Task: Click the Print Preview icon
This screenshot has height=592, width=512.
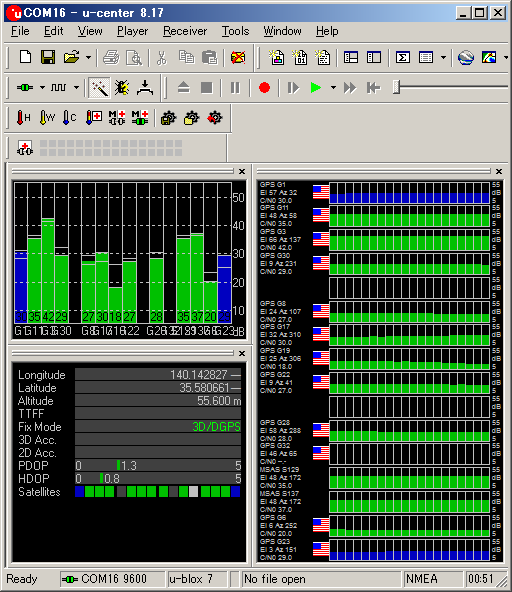Action: pos(134,58)
